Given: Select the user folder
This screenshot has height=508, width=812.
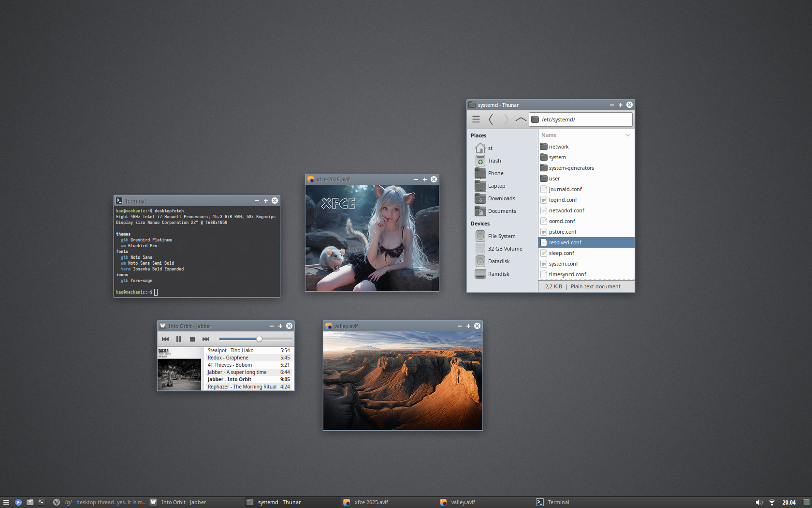Looking at the screenshot, I should pyautogui.click(x=586, y=179).
